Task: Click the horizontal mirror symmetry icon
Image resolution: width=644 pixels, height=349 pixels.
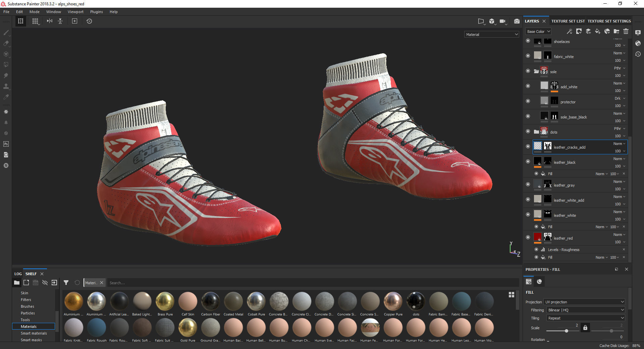Action: click(50, 21)
